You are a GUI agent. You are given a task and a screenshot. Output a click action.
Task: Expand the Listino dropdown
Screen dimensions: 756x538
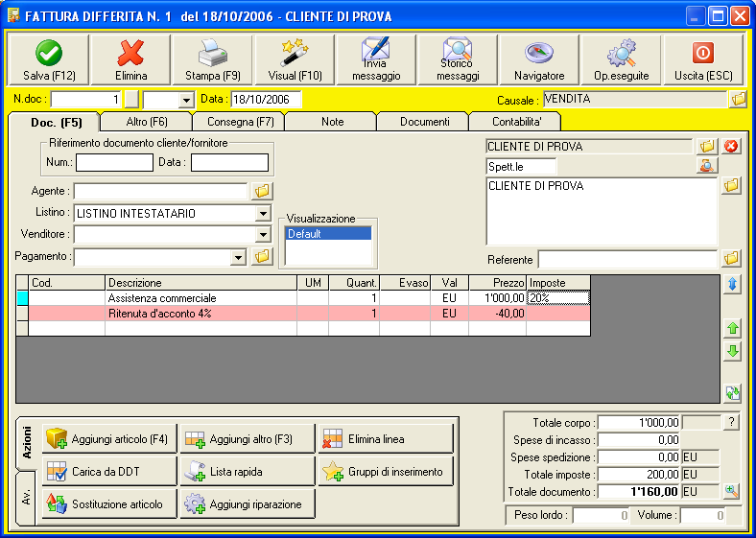pyautogui.click(x=263, y=213)
